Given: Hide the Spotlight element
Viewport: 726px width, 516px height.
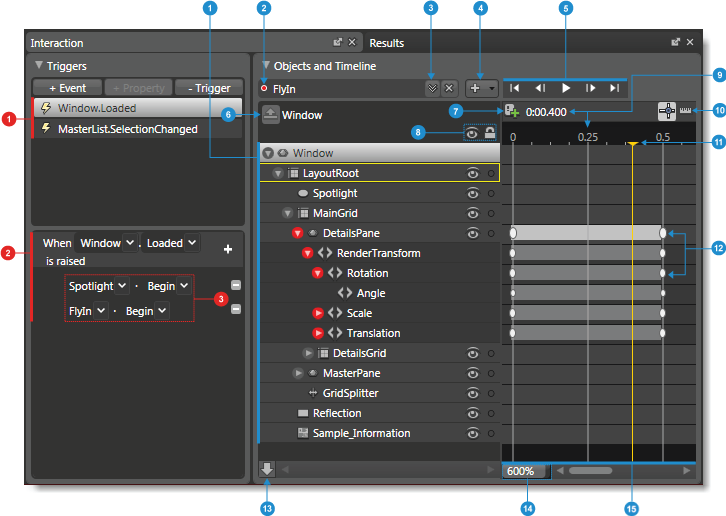Looking at the screenshot, I should click(x=472, y=193).
